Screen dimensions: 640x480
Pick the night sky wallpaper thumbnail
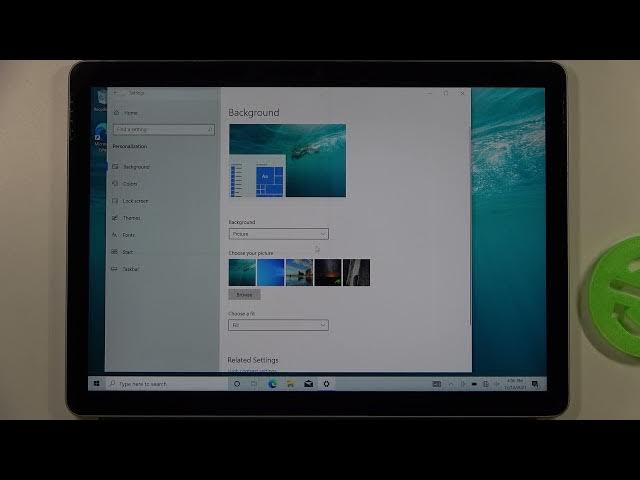328,272
